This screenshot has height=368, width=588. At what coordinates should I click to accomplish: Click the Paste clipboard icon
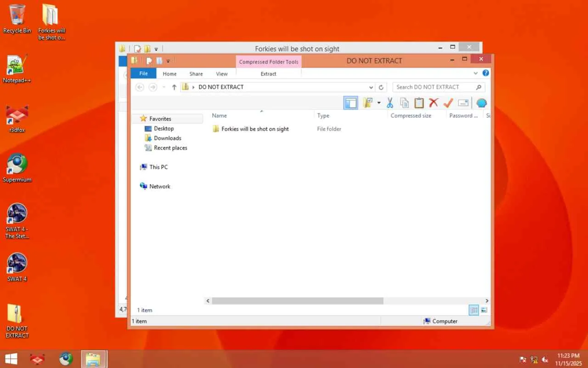point(419,103)
